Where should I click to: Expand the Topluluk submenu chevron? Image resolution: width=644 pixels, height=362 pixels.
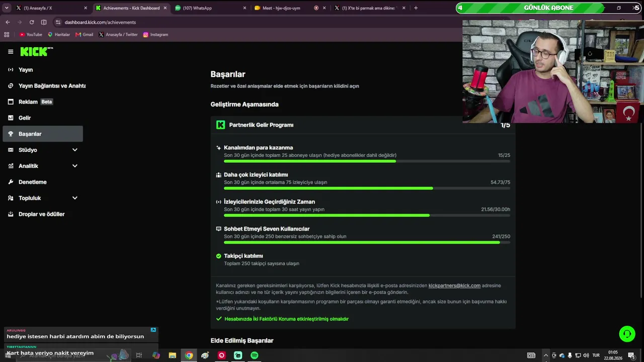coord(75,198)
